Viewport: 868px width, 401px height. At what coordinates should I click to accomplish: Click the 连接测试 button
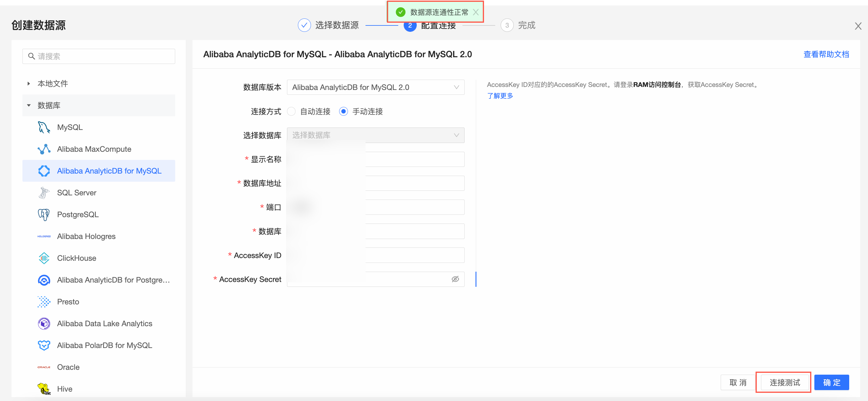click(x=784, y=383)
